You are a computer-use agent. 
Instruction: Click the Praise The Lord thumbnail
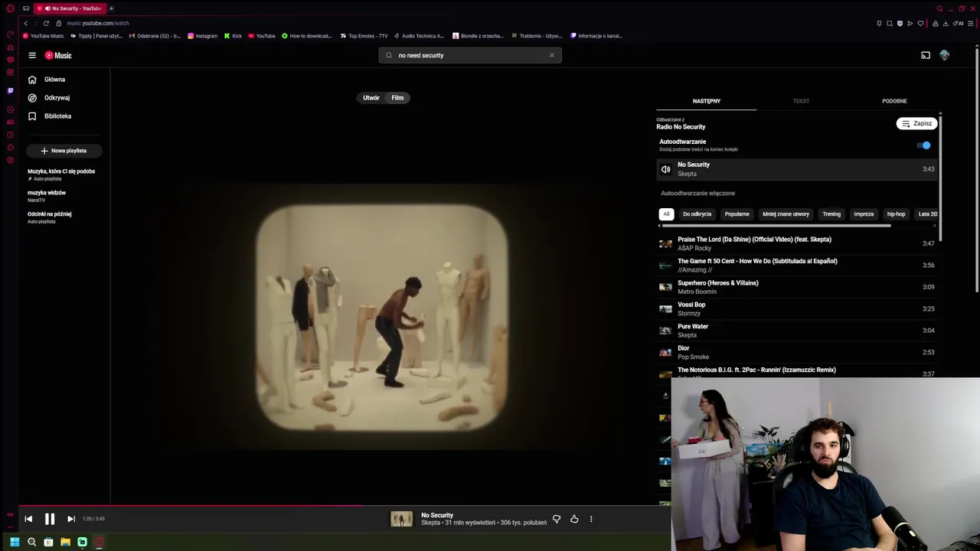(x=665, y=243)
